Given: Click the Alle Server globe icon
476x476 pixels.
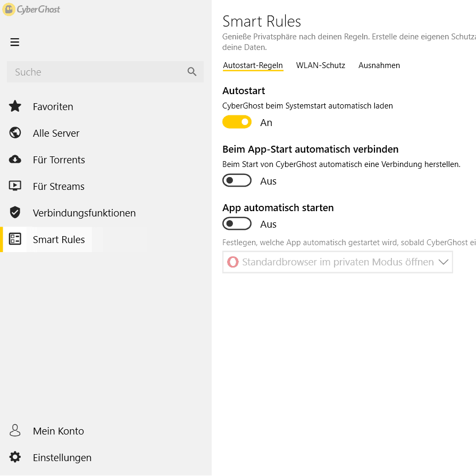Looking at the screenshot, I should click(15, 132).
